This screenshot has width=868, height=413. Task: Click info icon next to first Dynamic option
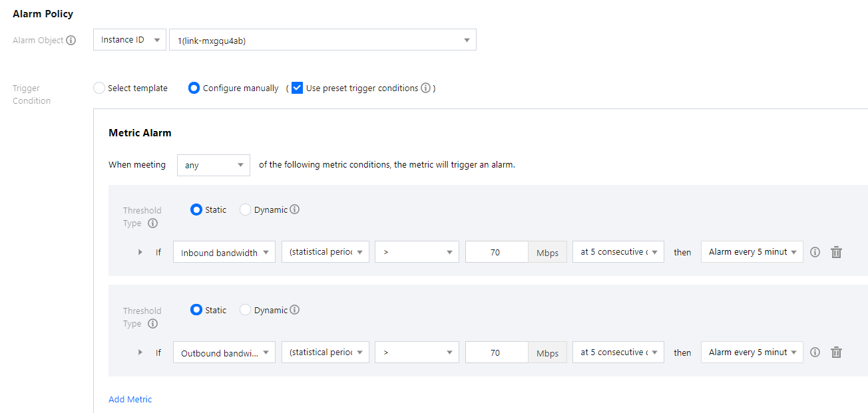click(x=295, y=209)
